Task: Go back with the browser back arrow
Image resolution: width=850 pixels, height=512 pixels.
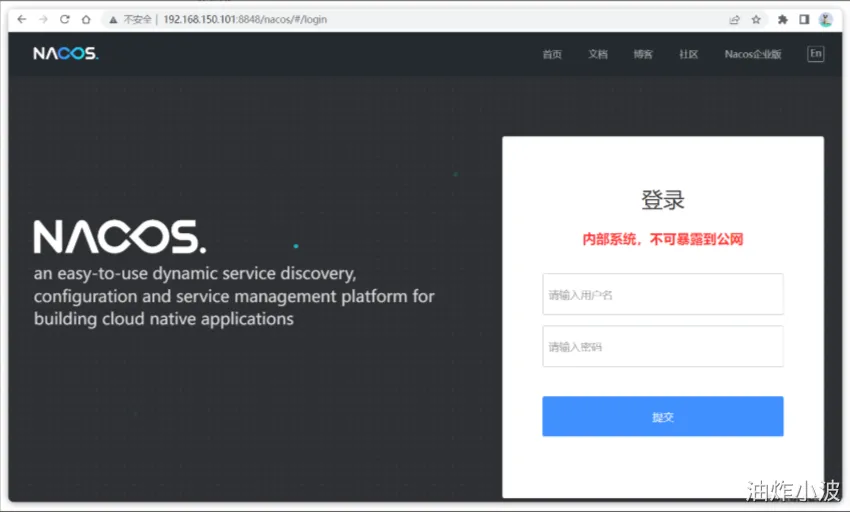Action: [22, 20]
